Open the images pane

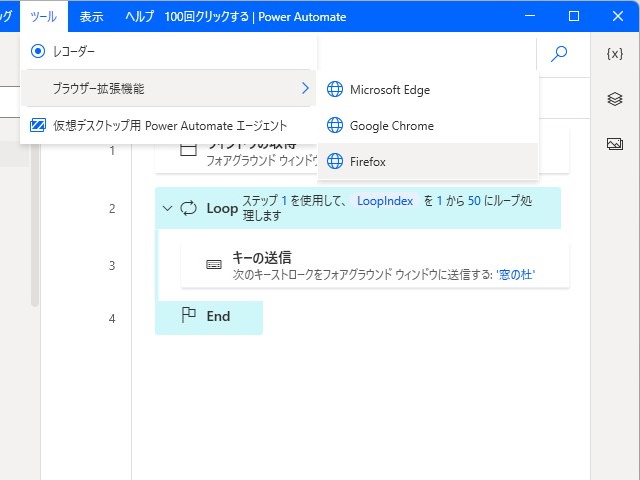click(615, 144)
